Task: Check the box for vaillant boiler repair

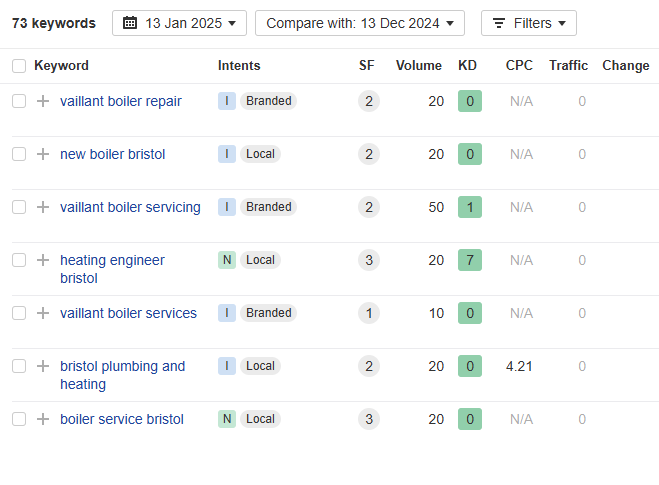Action: click(19, 101)
